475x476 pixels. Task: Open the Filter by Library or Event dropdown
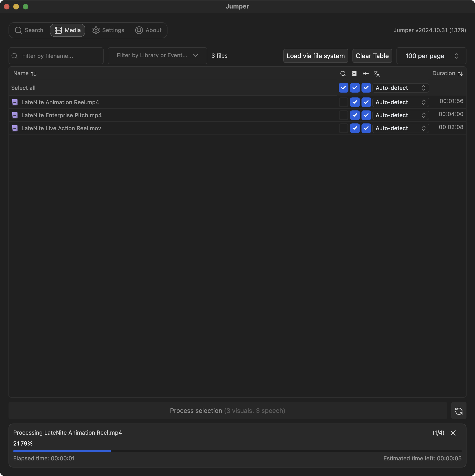click(157, 56)
